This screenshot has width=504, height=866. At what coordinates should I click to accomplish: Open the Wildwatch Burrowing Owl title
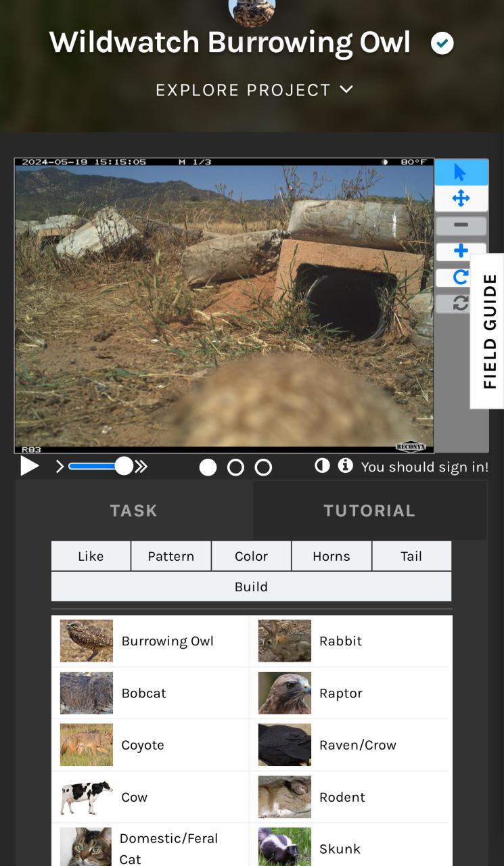coord(230,43)
